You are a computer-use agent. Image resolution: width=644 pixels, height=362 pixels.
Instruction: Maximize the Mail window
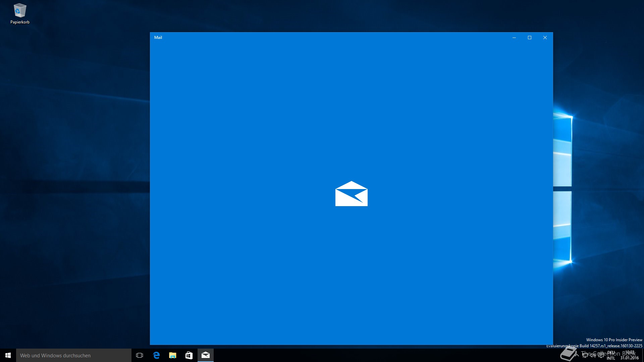pos(530,38)
